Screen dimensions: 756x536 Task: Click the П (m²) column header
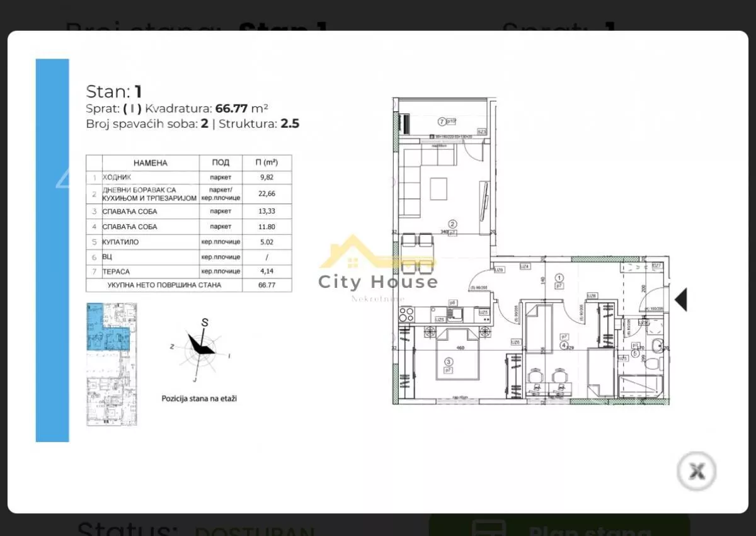pos(267,163)
